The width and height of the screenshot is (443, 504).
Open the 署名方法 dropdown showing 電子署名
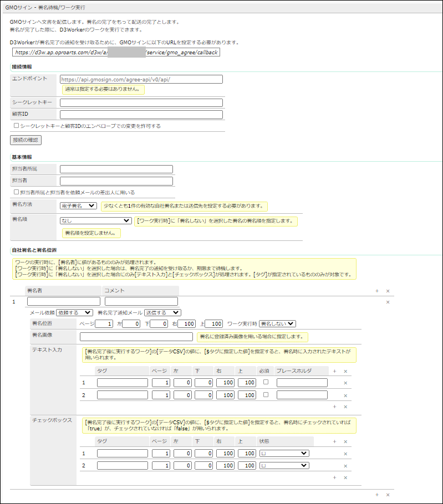click(x=79, y=205)
